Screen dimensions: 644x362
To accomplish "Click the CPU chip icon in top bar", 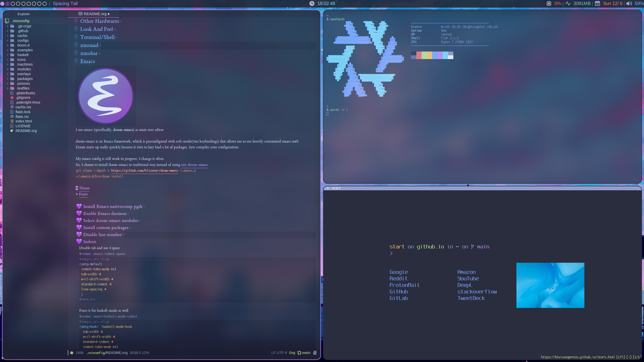I will 549,4.
